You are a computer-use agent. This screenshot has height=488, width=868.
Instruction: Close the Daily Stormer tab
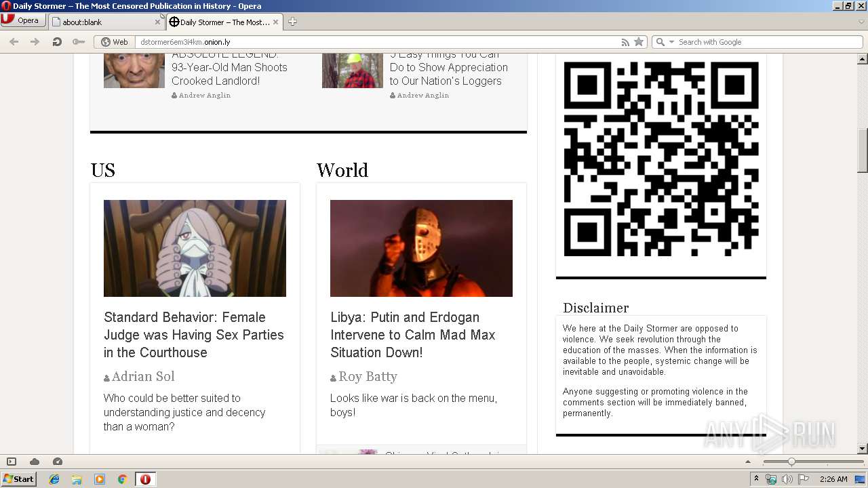point(275,22)
